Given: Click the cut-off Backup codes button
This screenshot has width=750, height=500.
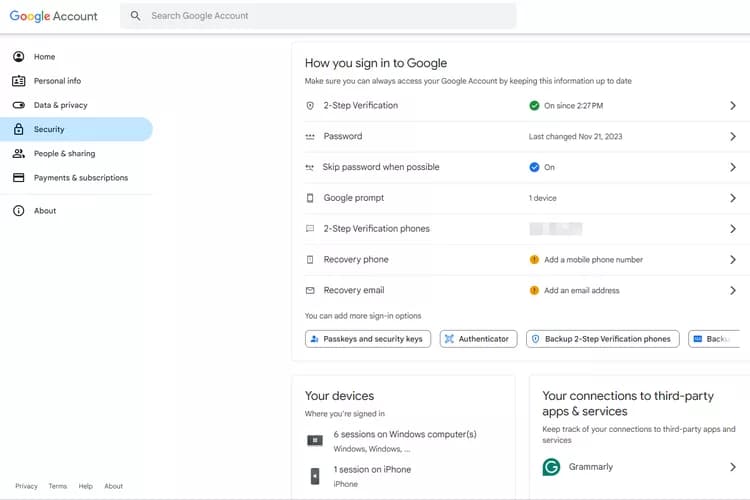Looking at the screenshot, I should pyautogui.click(x=714, y=339).
